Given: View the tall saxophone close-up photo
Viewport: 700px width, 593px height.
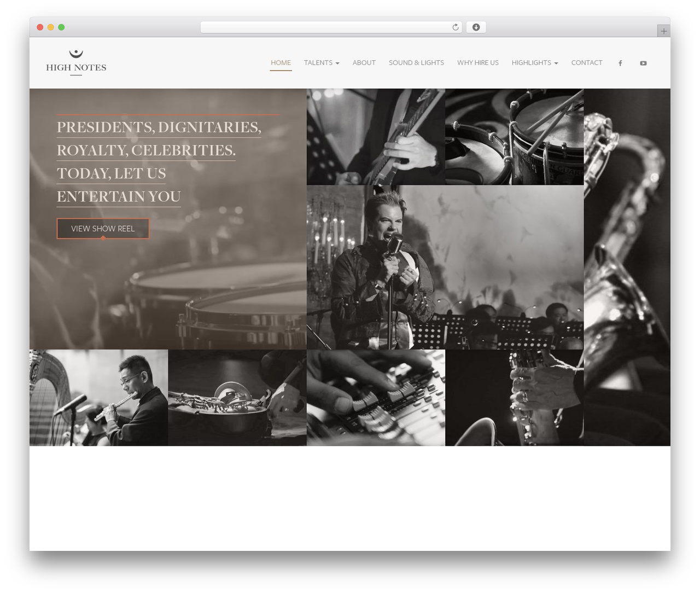Looking at the screenshot, I should pos(627,267).
